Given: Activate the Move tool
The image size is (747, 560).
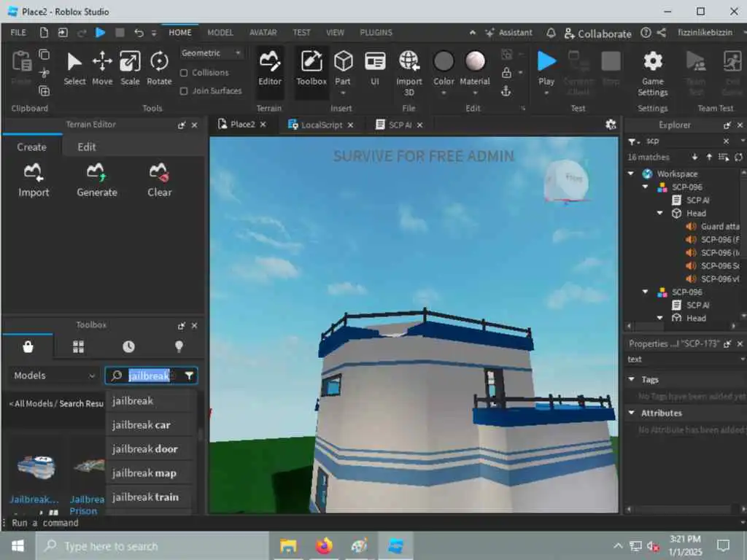Looking at the screenshot, I should coord(102,69).
